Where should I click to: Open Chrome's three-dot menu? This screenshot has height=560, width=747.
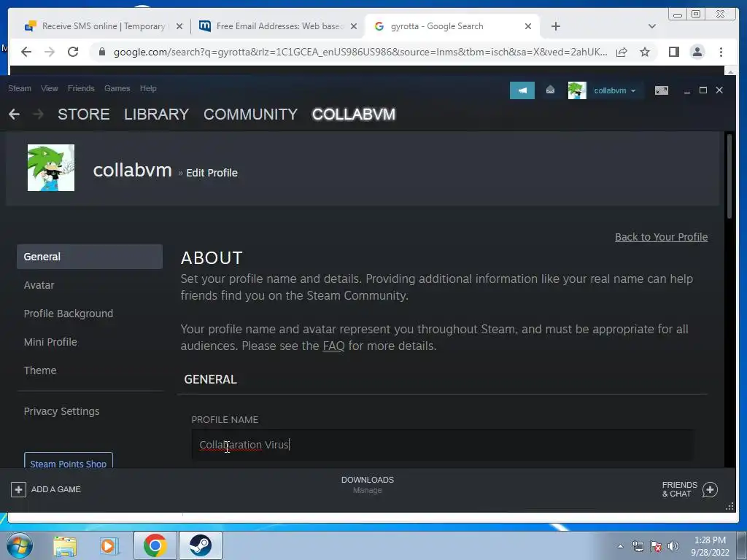[x=721, y=52]
